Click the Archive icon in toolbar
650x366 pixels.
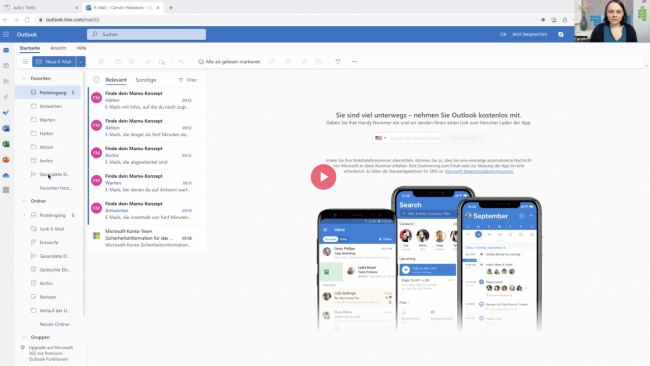[118, 61]
